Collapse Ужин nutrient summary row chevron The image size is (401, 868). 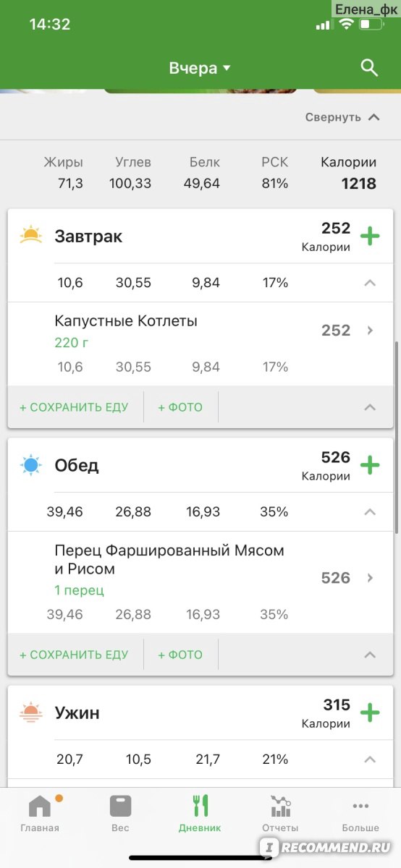pos(370,759)
